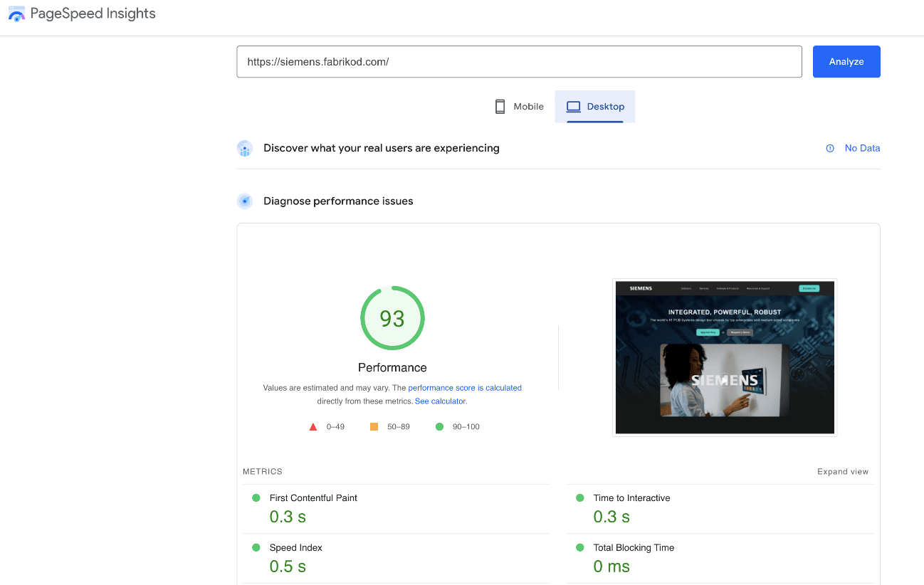Click the URL input field
This screenshot has height=585, width=924.
519,62
